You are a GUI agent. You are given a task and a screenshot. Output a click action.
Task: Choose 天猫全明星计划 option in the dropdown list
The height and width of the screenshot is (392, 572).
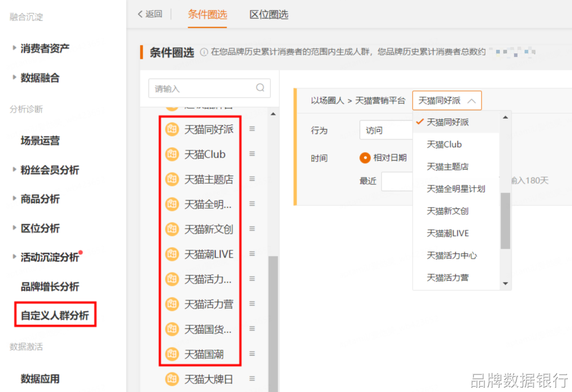456,189
